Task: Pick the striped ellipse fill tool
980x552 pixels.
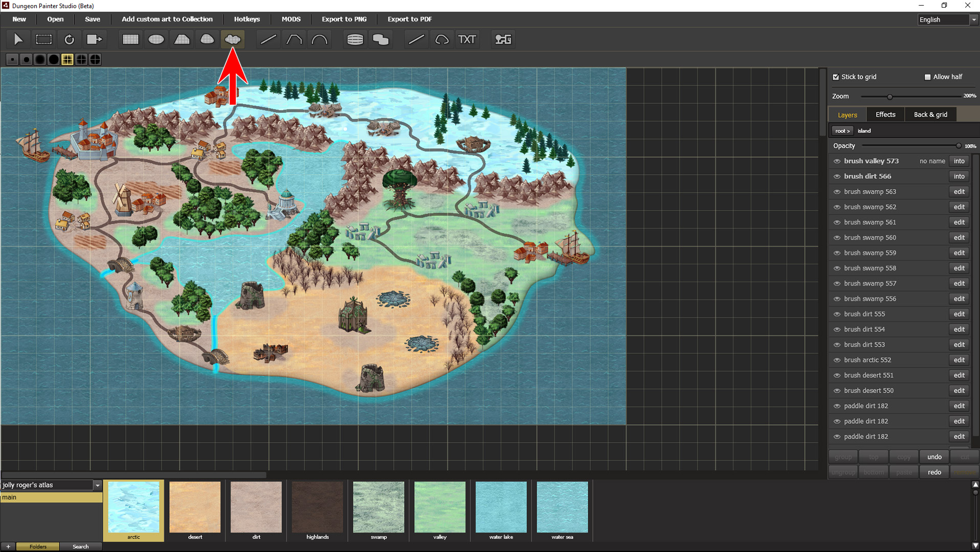Action: (x=355, y=39)
